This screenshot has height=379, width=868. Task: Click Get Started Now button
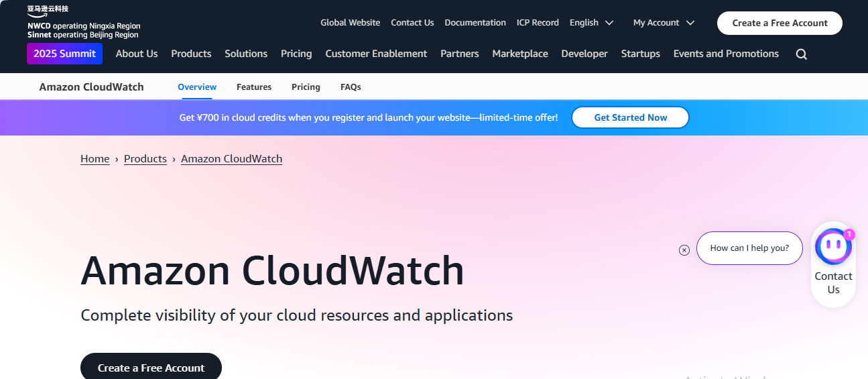[630, 117]
